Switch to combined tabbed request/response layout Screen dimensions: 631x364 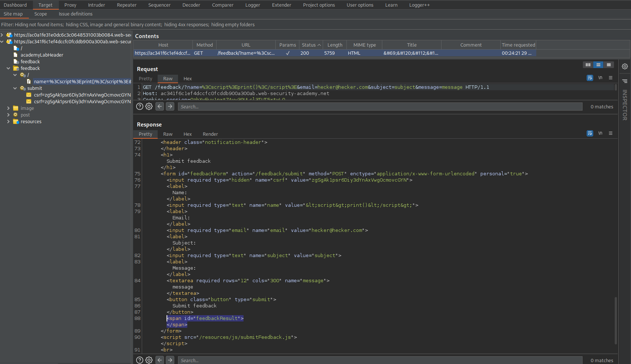[609, 65]
